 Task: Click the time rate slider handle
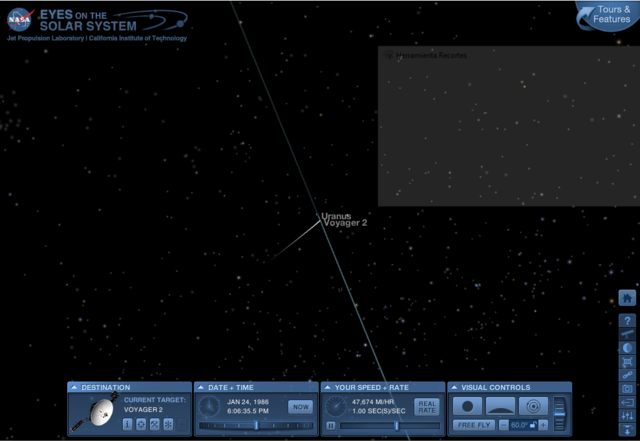click(x=396, y=425)
